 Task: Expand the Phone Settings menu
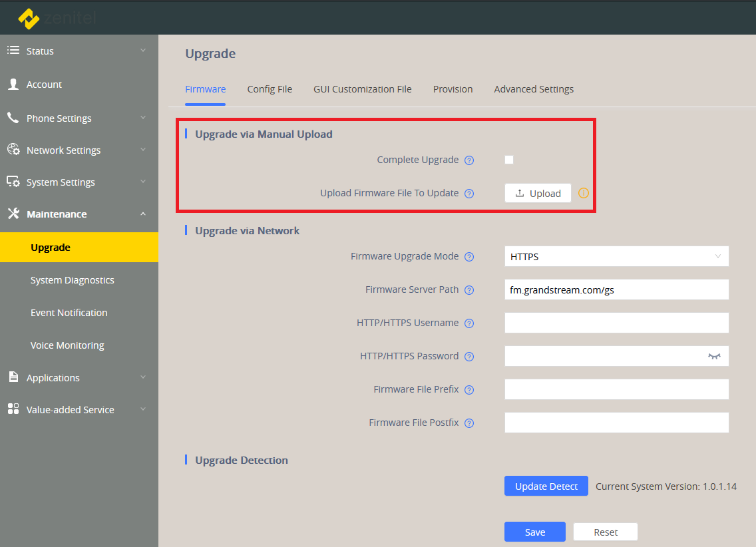click(x=59, y=118)
